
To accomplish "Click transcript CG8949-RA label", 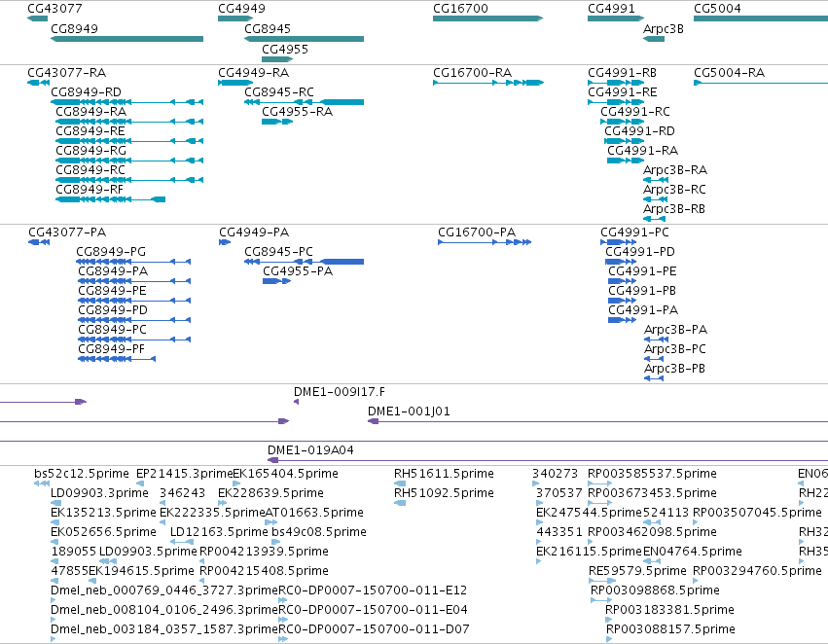I will [90, 111].
